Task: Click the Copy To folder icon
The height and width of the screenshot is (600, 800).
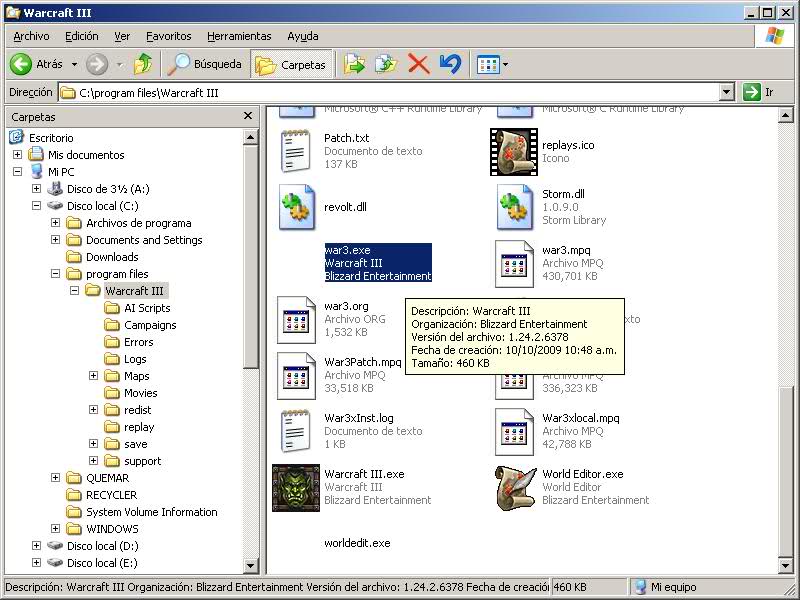Action: pyautogui.click(x=386, y=64)
